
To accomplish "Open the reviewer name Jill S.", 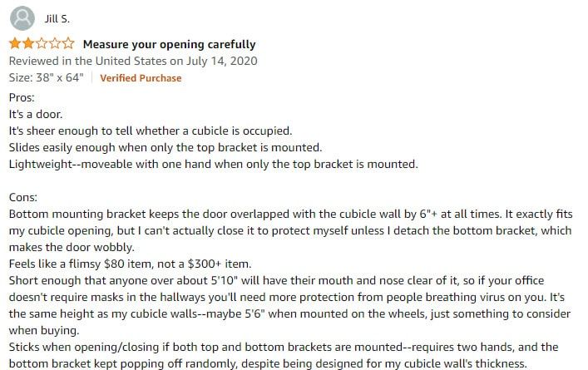I will pyautogui.click(x=57, y=19).
